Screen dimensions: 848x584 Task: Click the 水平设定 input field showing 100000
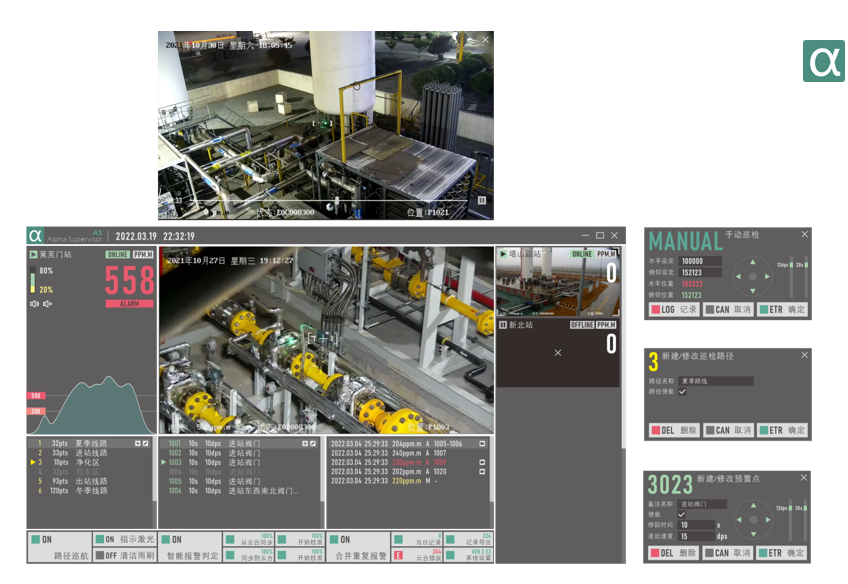pos(699,260)
